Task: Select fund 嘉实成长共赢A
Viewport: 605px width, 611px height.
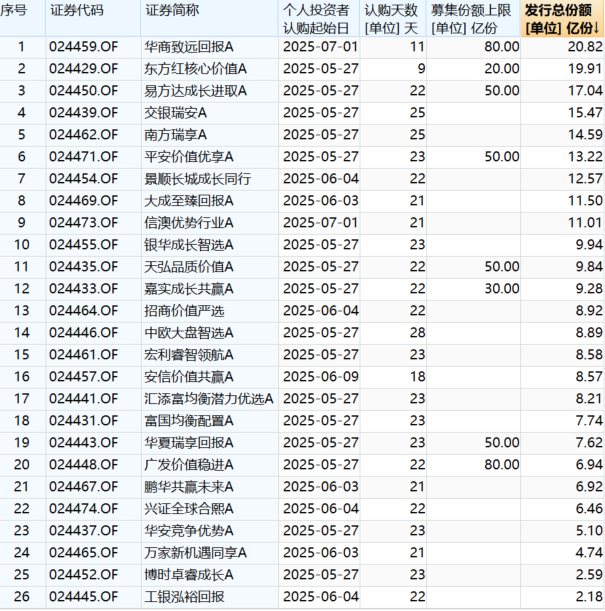Action: (x=189, y=289)
